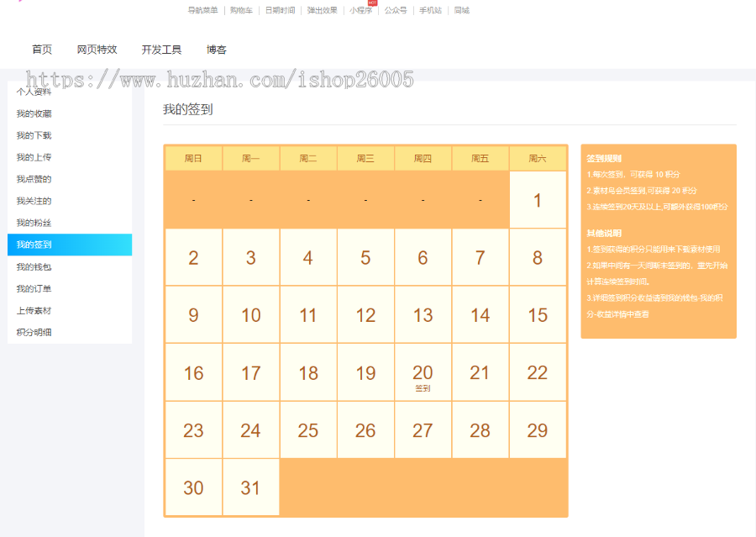Viewport: 756px width, 537px height.
Task: Click the 签到规则 heading
Action: click(604, 158)
